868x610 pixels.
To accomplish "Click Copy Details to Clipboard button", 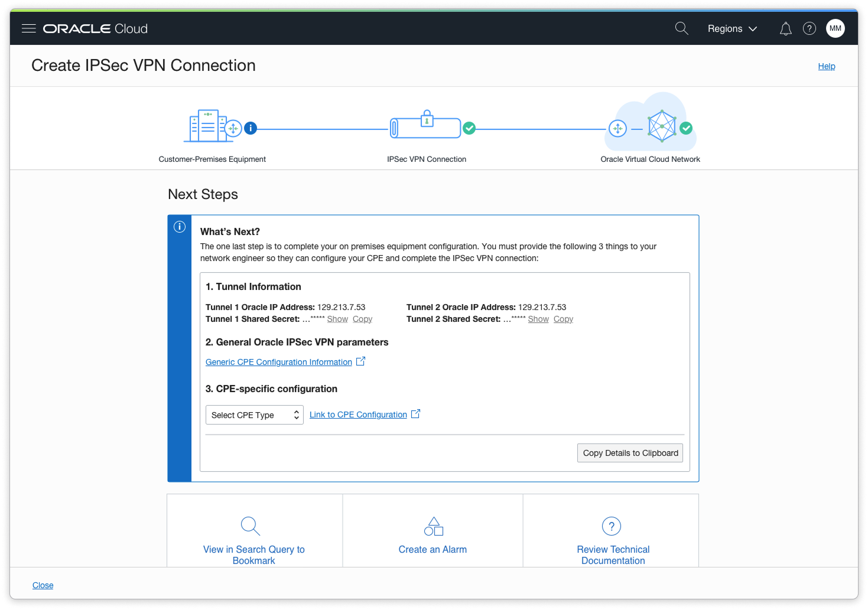I will click(630, 453).
